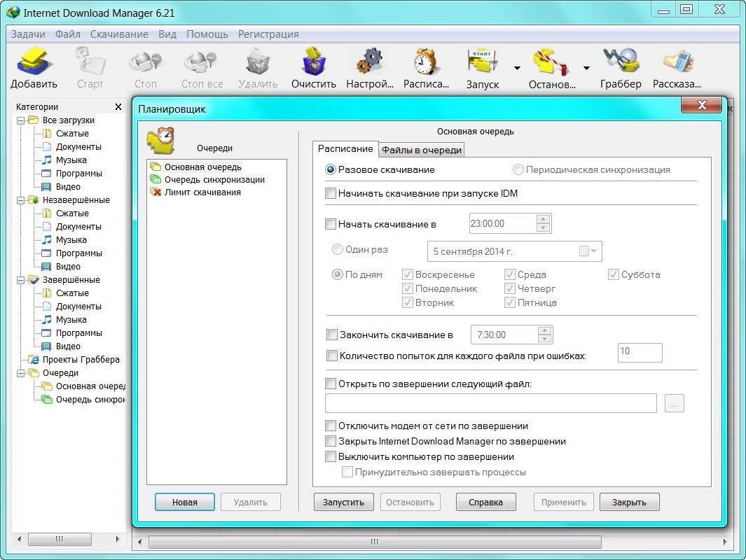Click the browse ... button for file
The image size is (746, 560).
(674, 403)
